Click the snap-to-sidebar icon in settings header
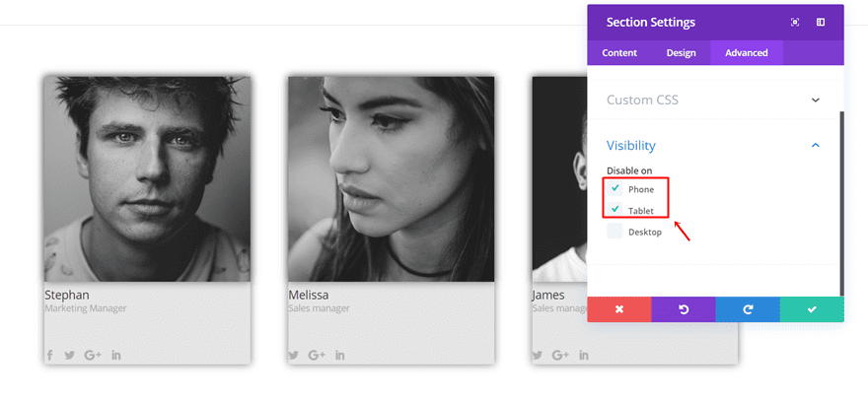The image size is (868, 401). [821, 23]
